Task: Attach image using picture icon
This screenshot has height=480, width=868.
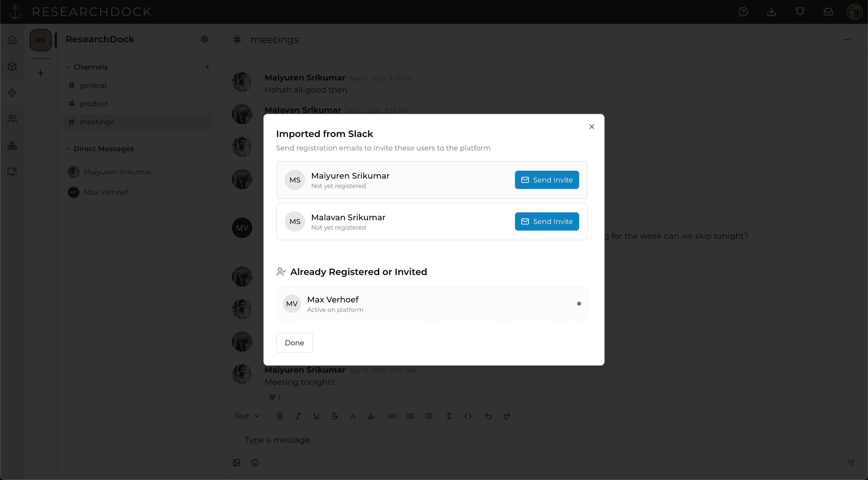Action: [237, 462]
